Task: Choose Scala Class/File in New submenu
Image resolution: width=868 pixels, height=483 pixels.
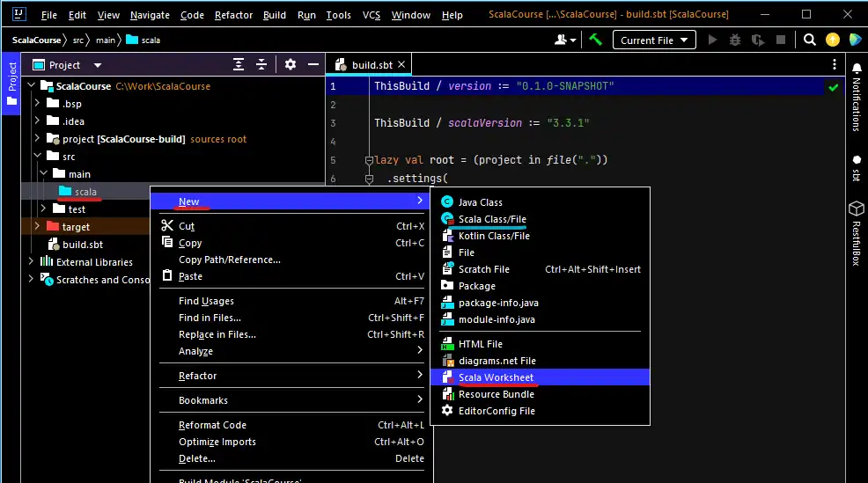Action: (492, 219)
